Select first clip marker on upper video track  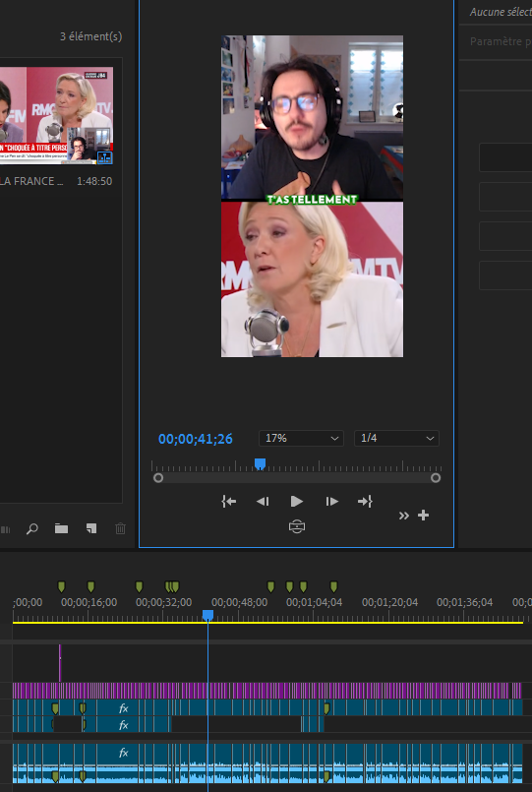tap(55, 708)
